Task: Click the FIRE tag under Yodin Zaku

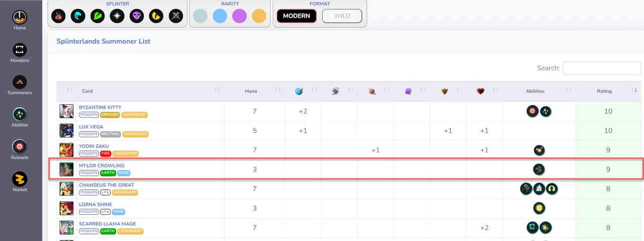Action: [105, 153]
